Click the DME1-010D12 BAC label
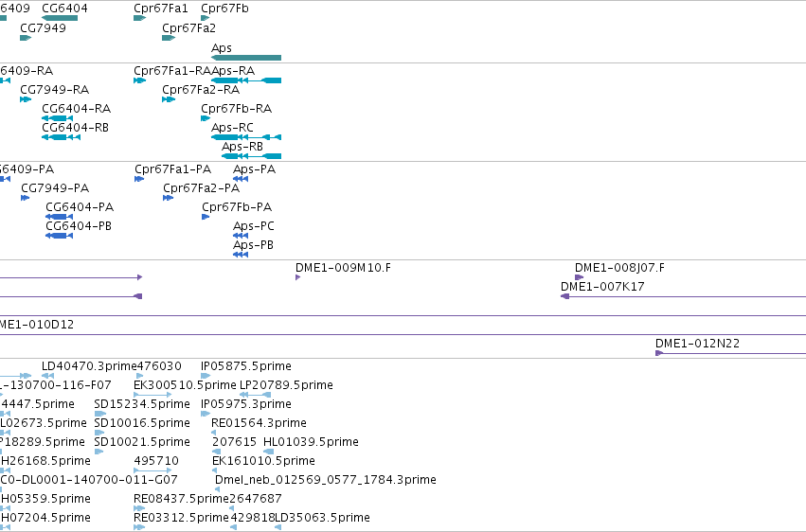This screenshot has height=532, width=806. point(36,325)
